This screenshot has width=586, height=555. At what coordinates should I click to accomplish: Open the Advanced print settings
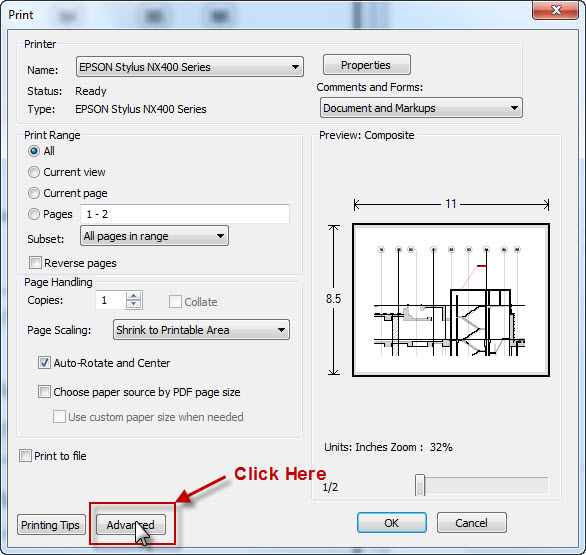(x=131, y=525)
